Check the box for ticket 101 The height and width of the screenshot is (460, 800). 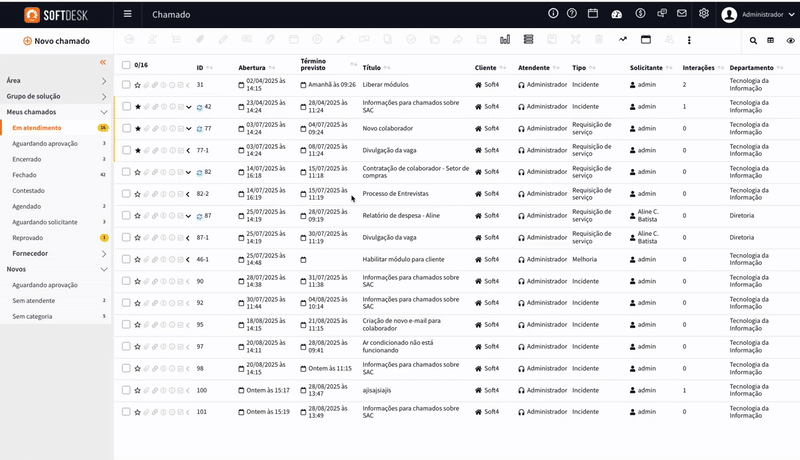point(126,412)
